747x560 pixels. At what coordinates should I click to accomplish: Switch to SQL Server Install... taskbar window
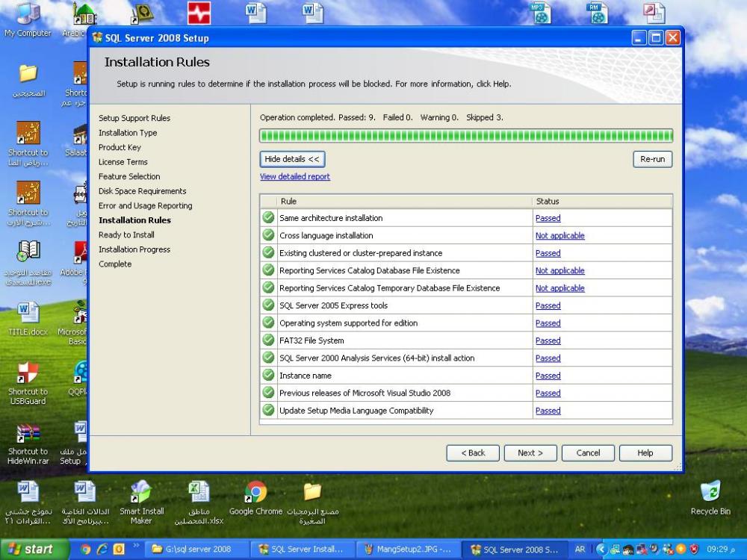(x=302, y=549)
